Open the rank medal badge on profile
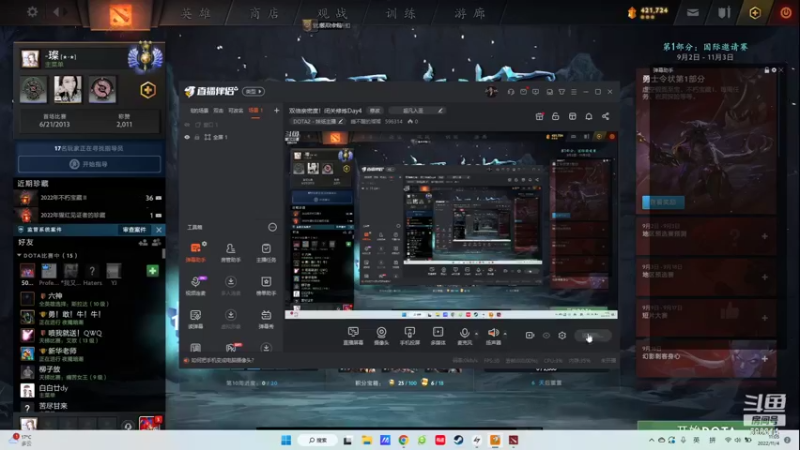The image size is (800, 450). click(x=145, y=58)
